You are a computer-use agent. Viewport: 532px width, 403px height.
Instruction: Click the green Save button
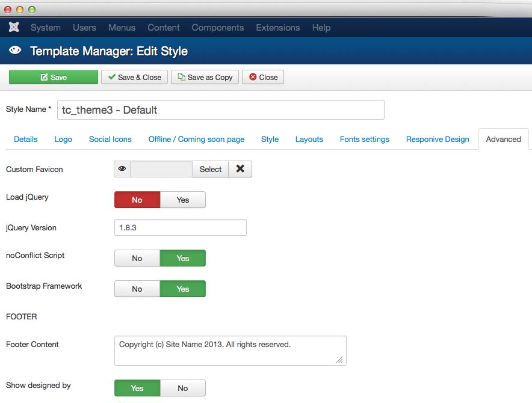[53, 77]
